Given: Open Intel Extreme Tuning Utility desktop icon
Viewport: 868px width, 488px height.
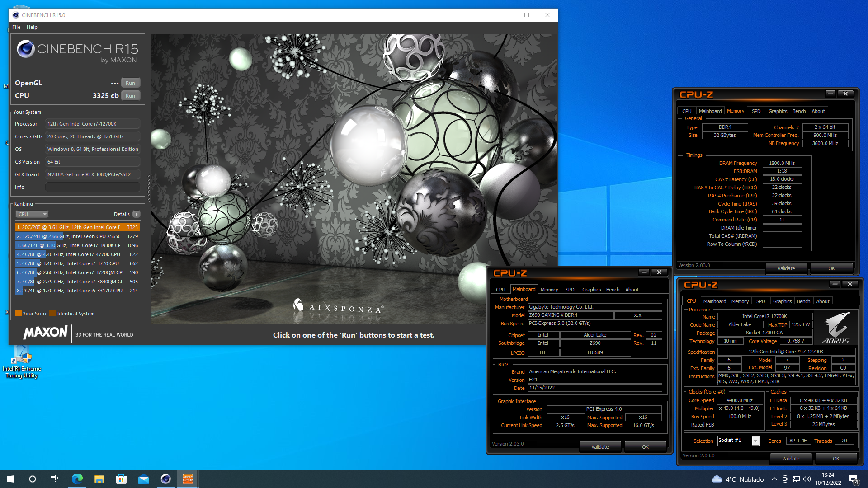Looking at the screenshot, I should (x=22, y=361).
